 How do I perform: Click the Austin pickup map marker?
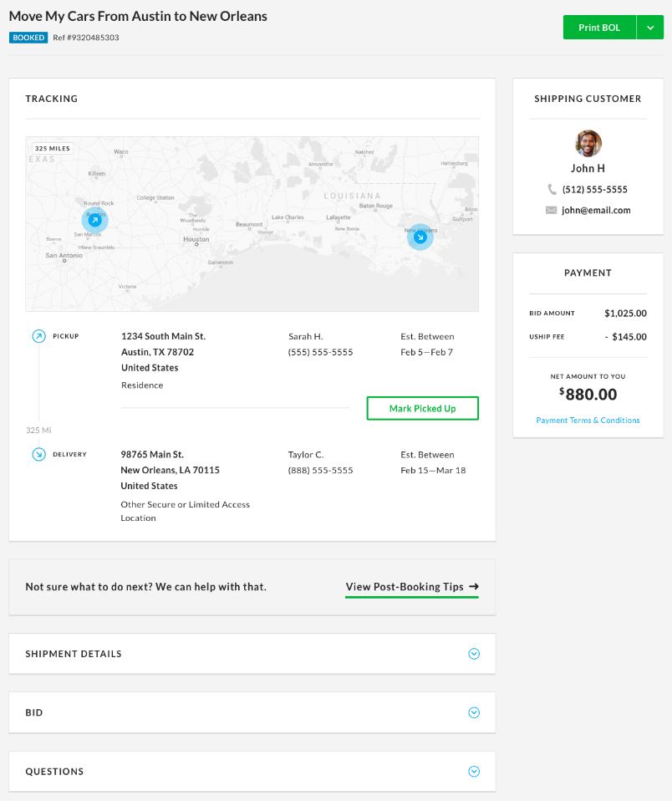[x=94, y=221]
